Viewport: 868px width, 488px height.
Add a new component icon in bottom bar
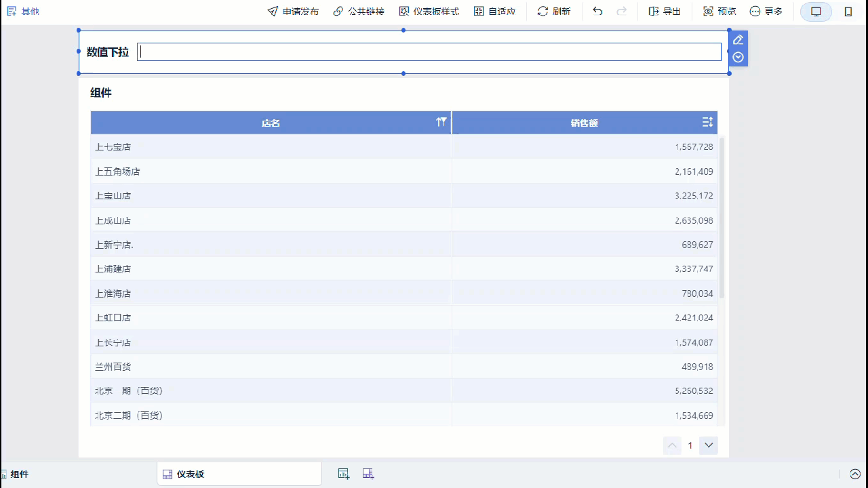[344, 474]
